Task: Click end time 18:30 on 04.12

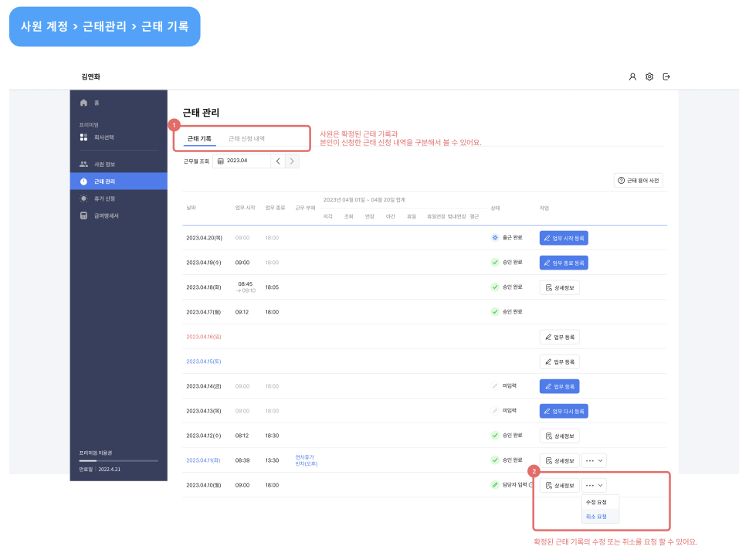Action: click(x=272, y=436)
